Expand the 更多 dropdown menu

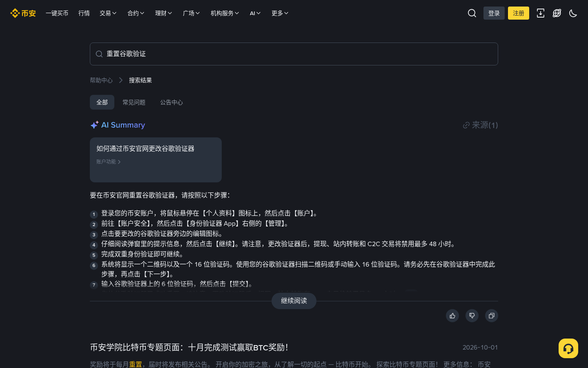280,13
